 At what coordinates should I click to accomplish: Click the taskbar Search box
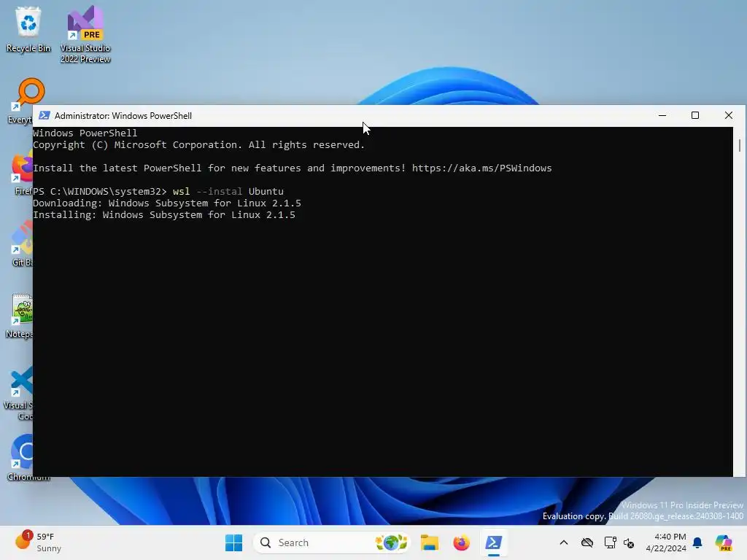(332, 542)
